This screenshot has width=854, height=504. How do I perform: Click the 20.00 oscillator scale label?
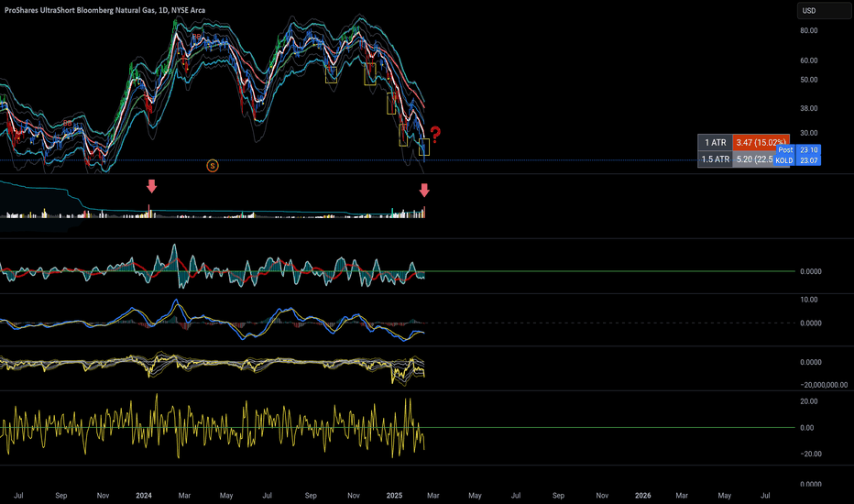(809, 401)
